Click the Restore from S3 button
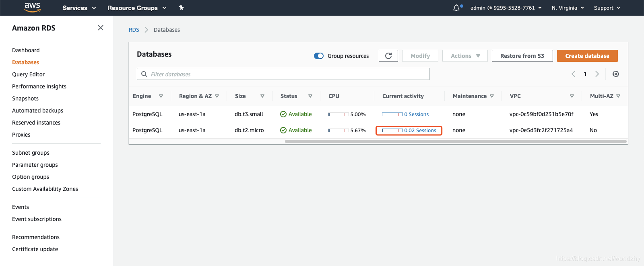644x266 pixels. coord(522,56)
